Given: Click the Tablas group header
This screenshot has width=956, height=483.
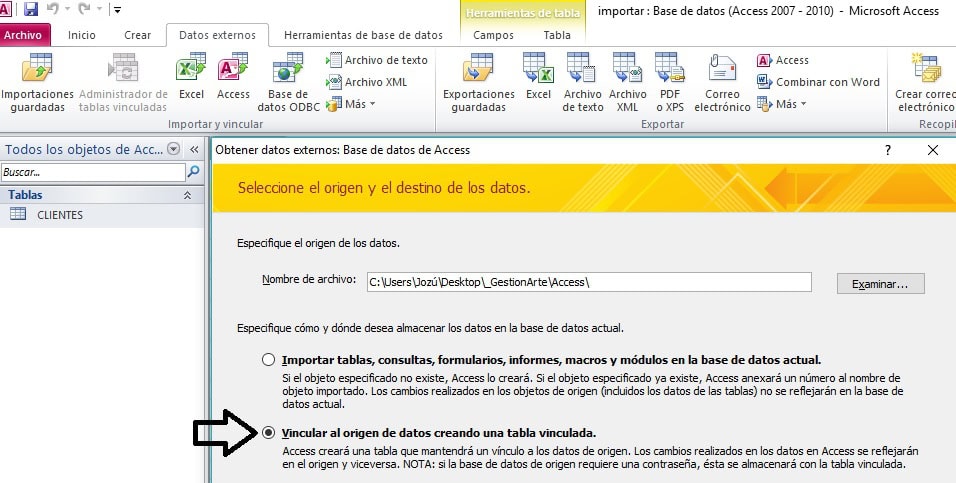Looking at the screenshot, I should pyautogui.click(x=102, y=195).
